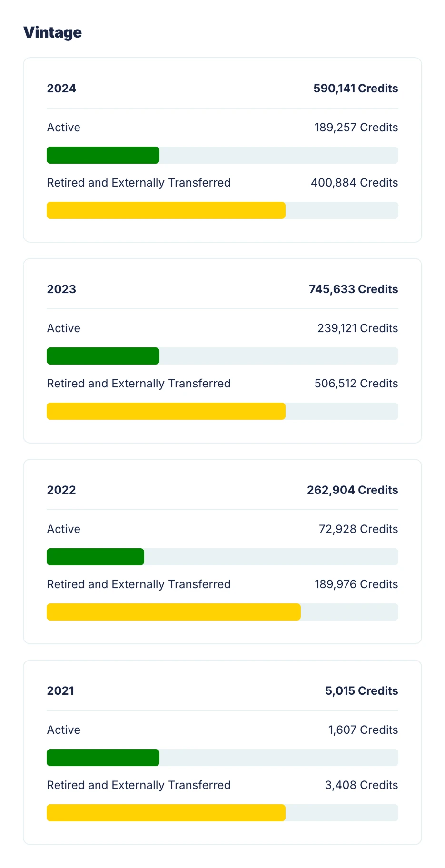Click the yellow Retired bar for 2022

[174, 612]
